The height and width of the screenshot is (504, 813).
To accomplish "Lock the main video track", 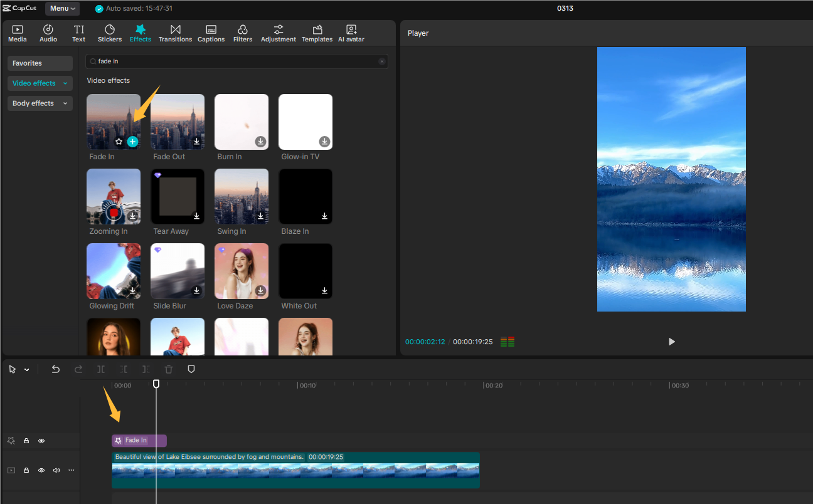I will [x=26, y=470].
